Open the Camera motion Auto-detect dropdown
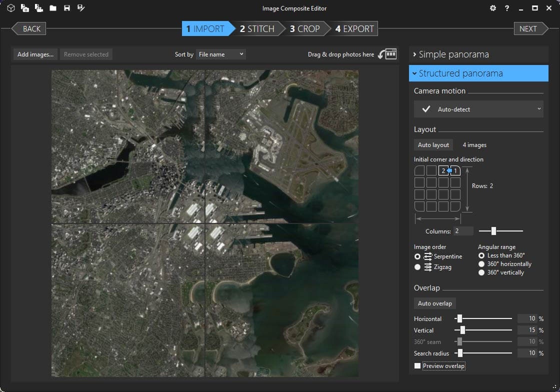 478,109
